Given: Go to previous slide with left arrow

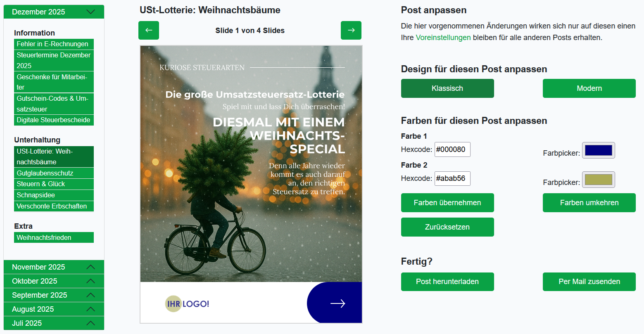Looking at the screenshot, I should [x=149, y=30].
